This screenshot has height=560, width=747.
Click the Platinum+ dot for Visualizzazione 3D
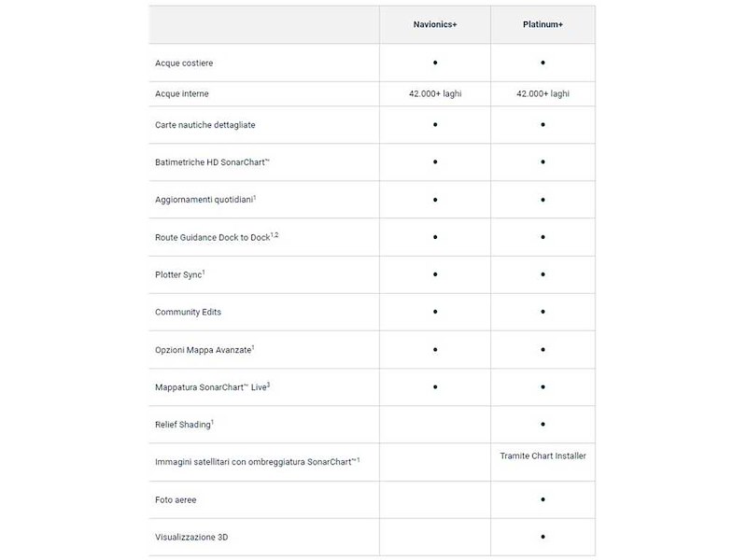click(543, 538)
